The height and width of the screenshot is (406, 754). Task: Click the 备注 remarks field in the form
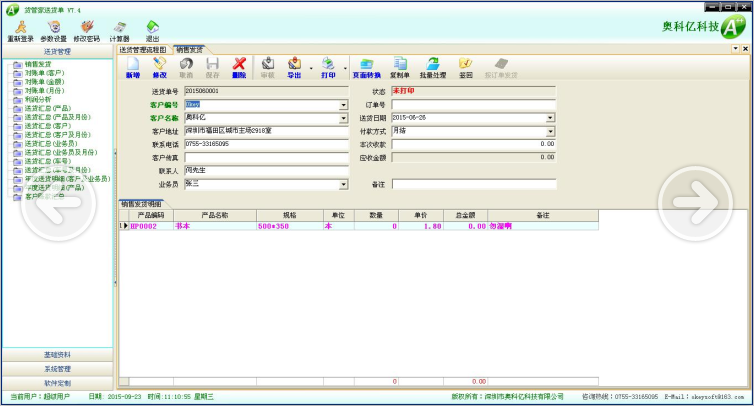tap(474, 184)
